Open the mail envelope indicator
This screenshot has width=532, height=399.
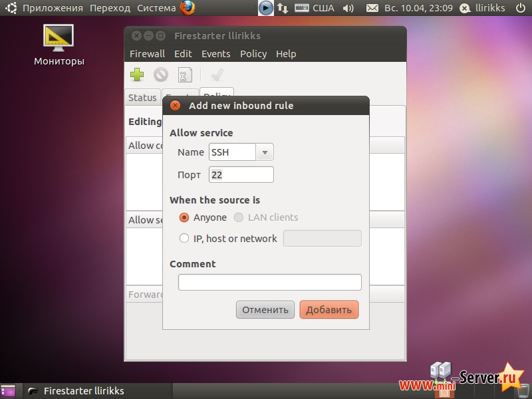[372, 8]
